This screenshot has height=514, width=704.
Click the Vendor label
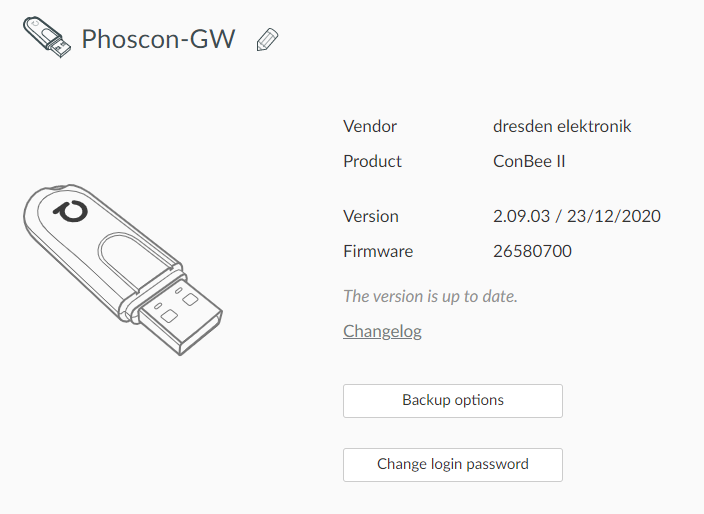point(370,126)
